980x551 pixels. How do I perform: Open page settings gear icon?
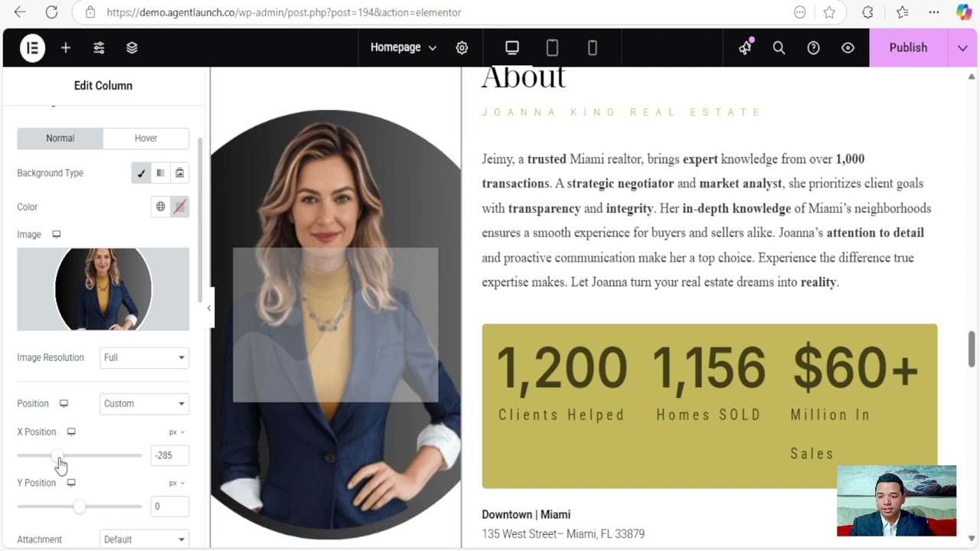click(x=462, y=47)
